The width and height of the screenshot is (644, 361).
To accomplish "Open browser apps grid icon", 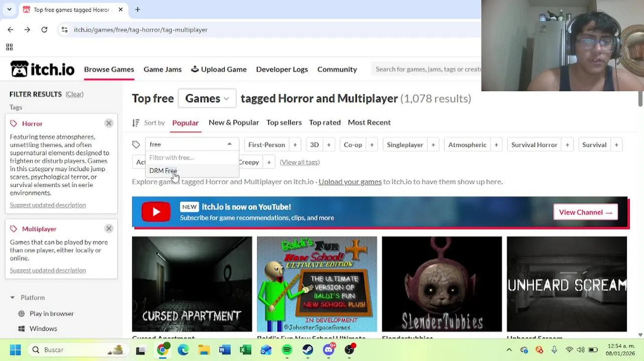I will [x=9, y=47].
